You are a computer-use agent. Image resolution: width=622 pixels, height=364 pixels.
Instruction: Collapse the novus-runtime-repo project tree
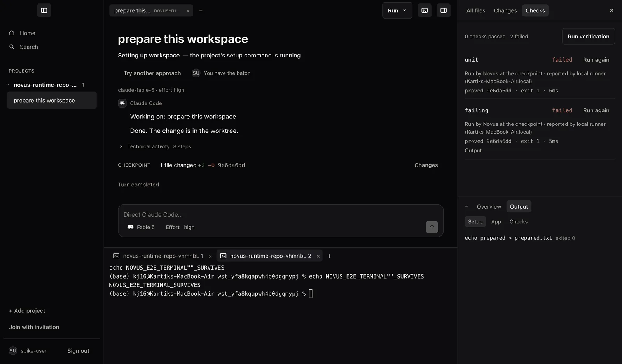coord(8,85)
